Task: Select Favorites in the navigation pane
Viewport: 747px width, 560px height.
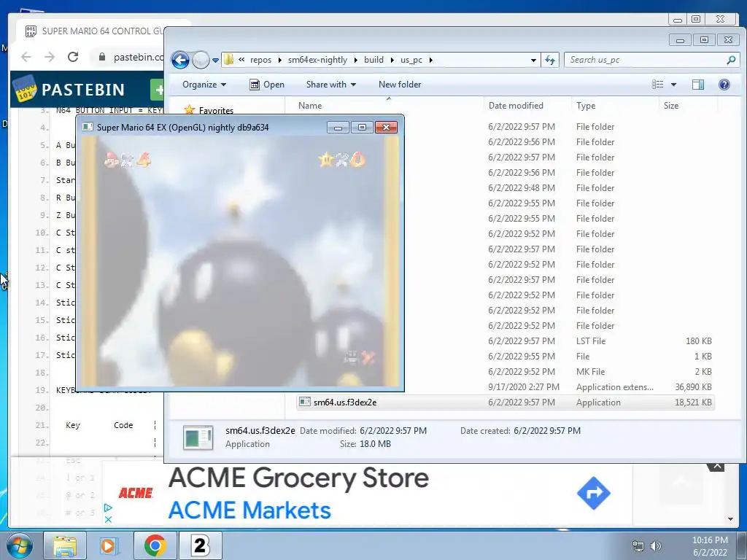Action: pos(216,111)
